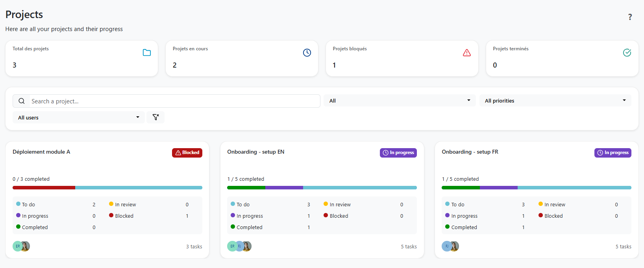644x268 pixels.
Task: Click the clock icon on Projets en cours
Action: (x=307, y=53)
